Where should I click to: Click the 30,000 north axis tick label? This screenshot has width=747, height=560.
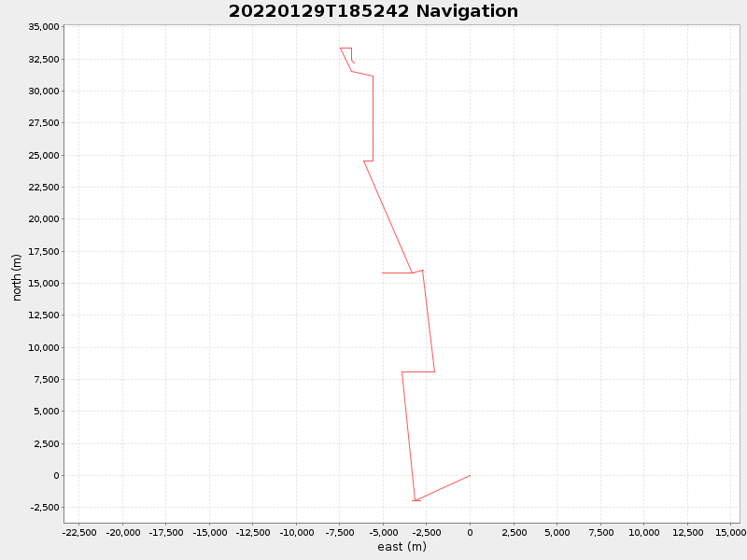[44, 91]
